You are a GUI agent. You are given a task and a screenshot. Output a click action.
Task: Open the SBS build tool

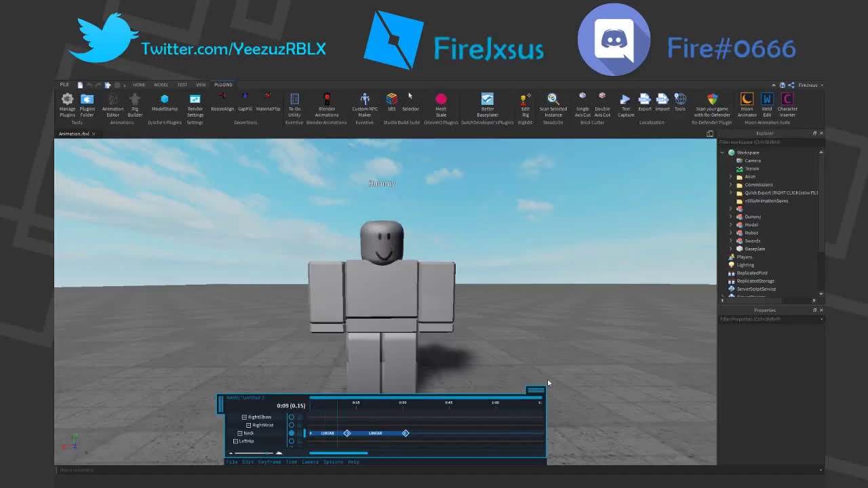(x=391, y=102)
